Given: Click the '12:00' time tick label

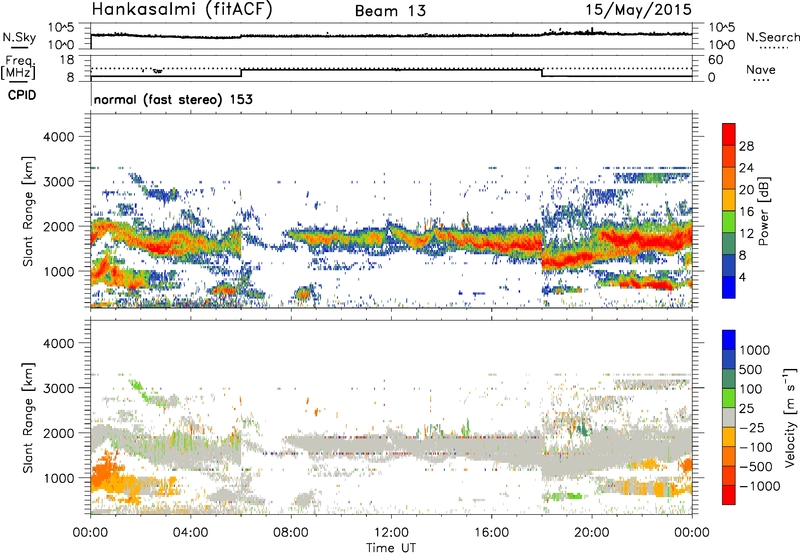Looking at the screenshot, I should coord(391,533).
